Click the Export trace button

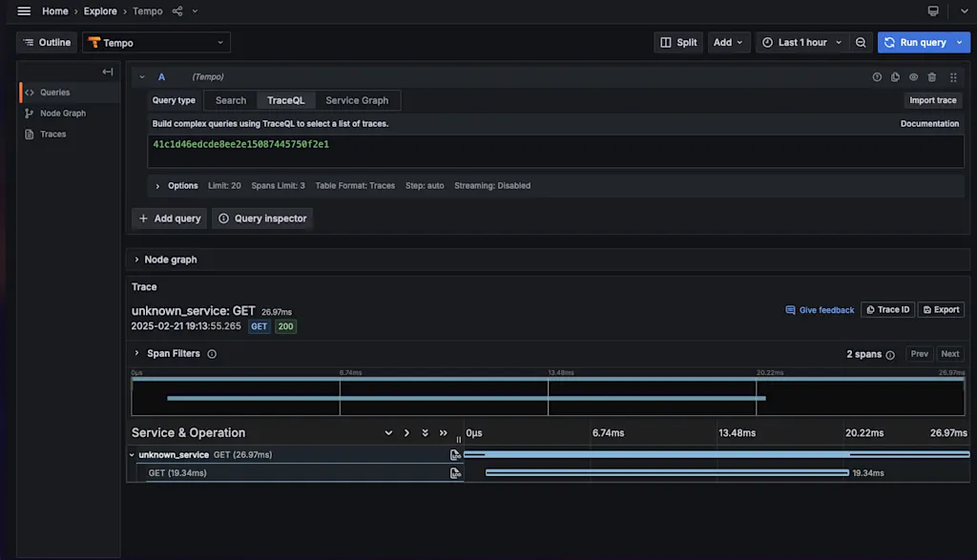[x=941, y=310]
